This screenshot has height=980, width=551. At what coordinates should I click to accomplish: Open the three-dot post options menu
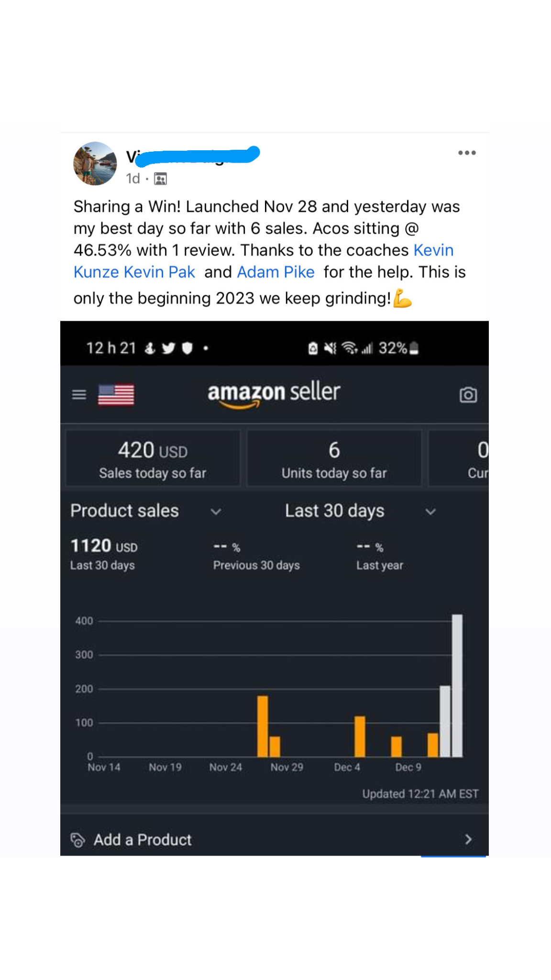pos(467,153)
